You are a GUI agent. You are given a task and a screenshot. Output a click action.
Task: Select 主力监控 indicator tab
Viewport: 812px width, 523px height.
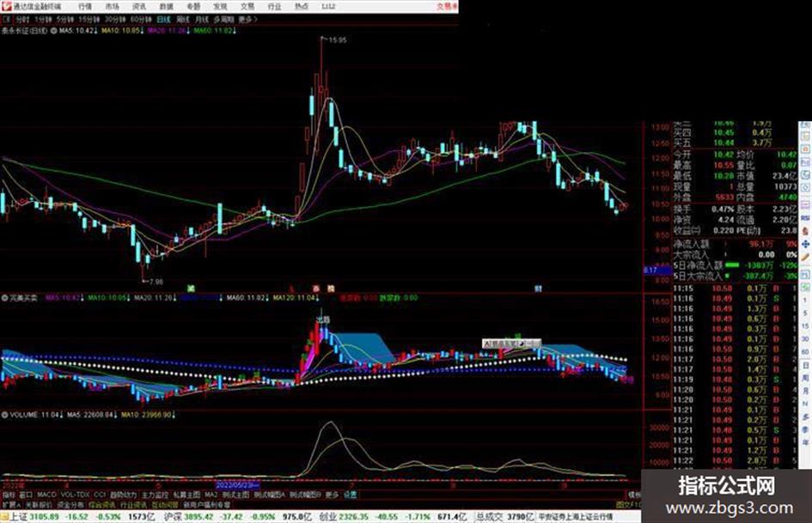pos(155,495)
